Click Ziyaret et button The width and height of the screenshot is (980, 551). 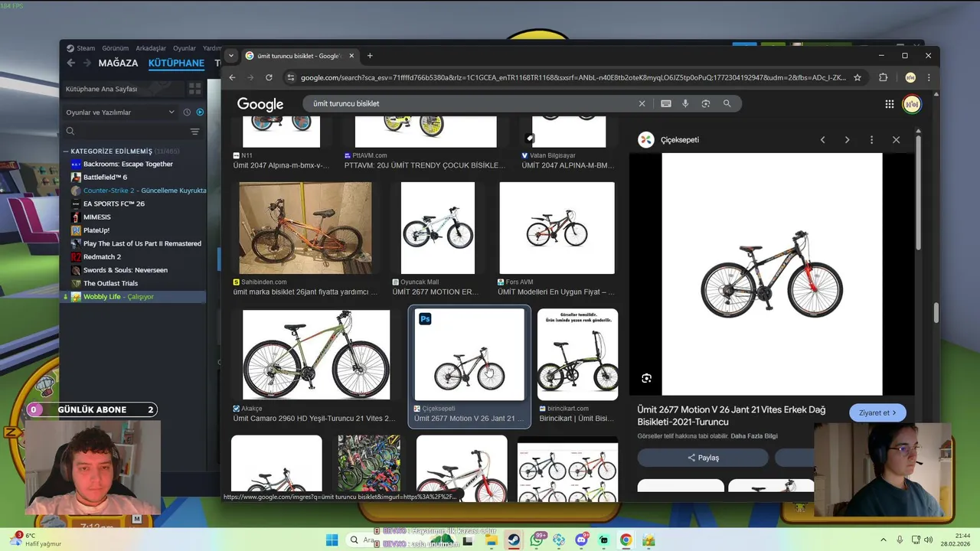tap(877, 412)
